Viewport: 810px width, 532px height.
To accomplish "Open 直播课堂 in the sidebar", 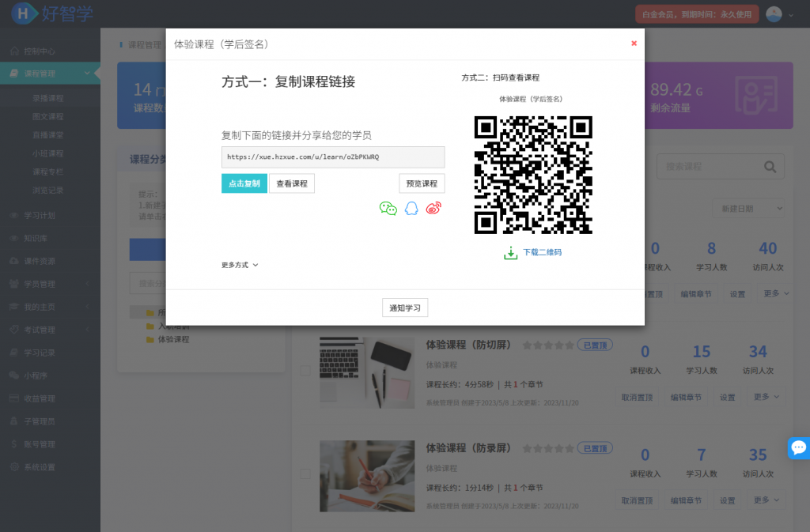I will 48,135.
